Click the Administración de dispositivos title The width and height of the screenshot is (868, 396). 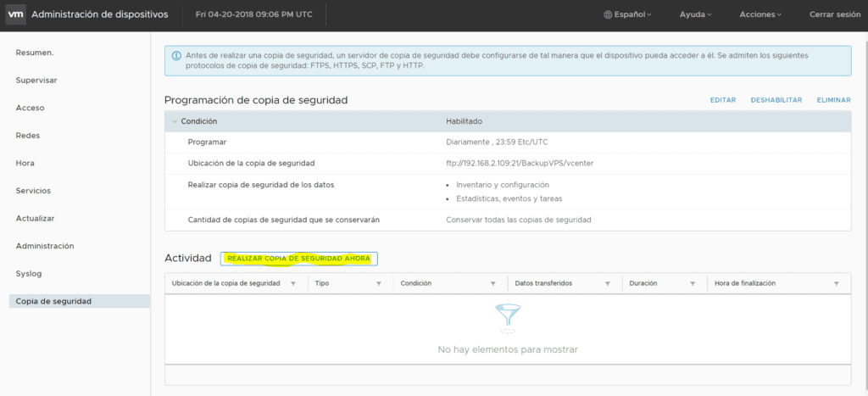pos(100,15)
